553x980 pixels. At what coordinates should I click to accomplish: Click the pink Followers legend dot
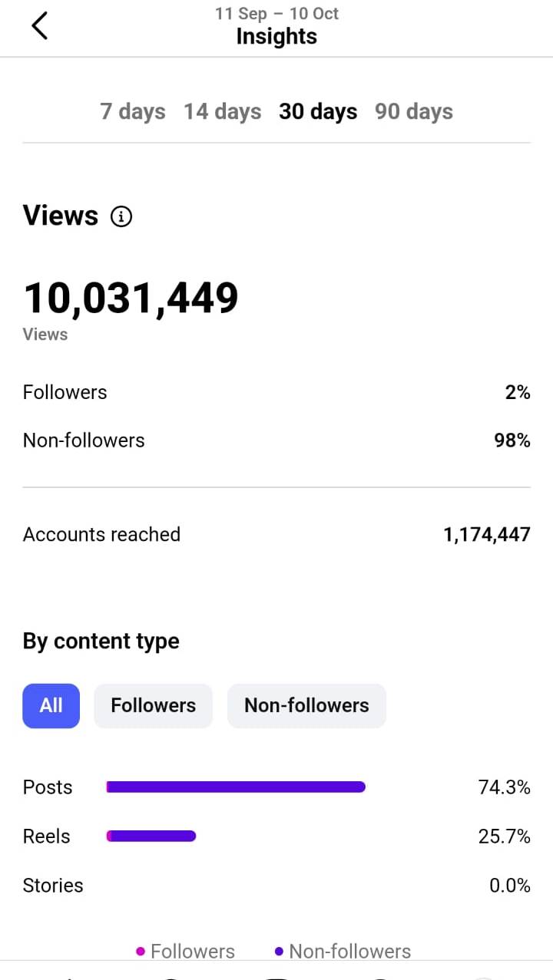pyautogui.click(x=141, y=952)
